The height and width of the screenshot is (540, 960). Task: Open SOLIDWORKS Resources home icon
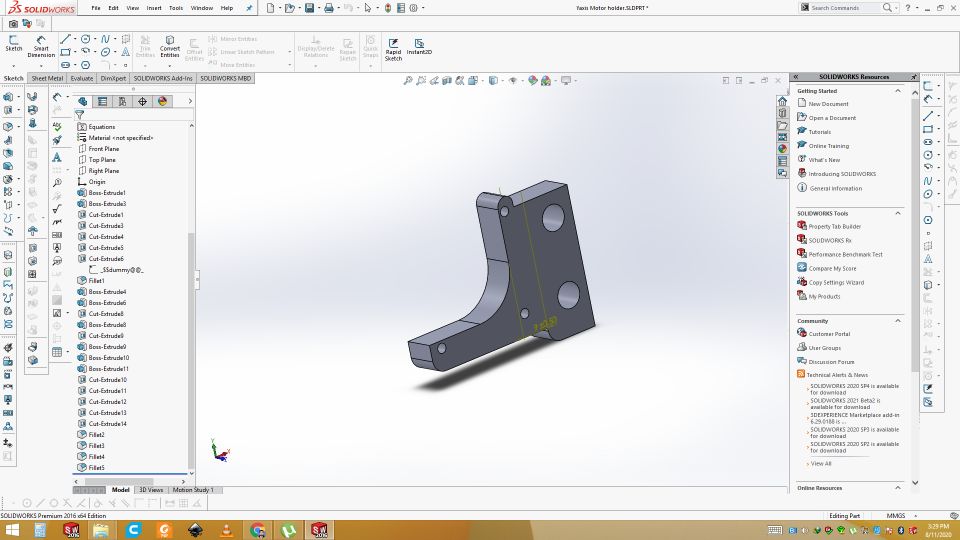[x=782, y=101]
